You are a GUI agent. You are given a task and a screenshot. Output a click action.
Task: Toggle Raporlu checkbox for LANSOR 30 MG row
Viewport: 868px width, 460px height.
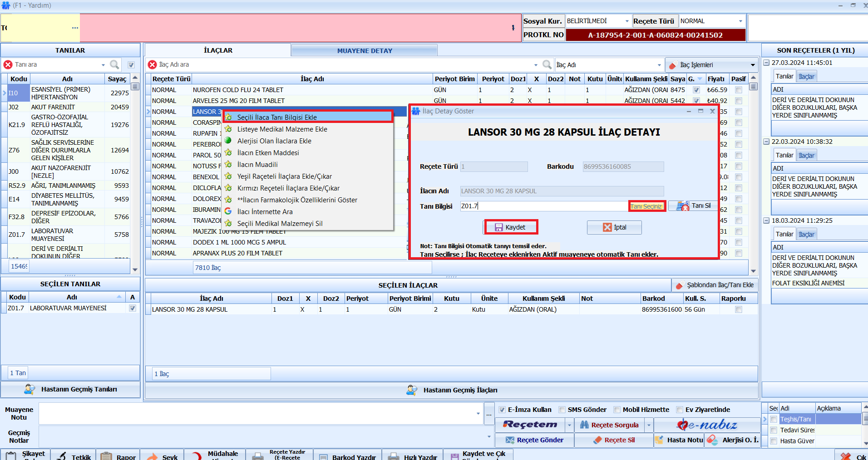pos(739,309)
